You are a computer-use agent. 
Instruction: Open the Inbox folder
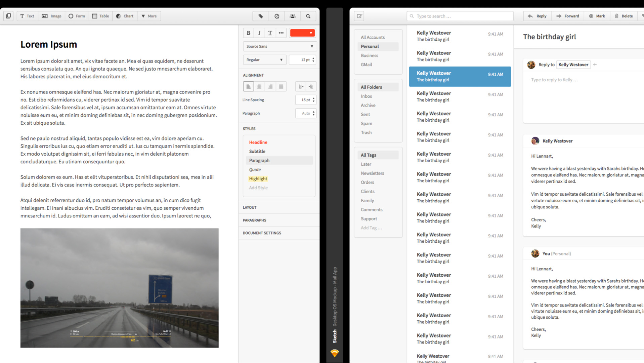click(x=366, y=96)
